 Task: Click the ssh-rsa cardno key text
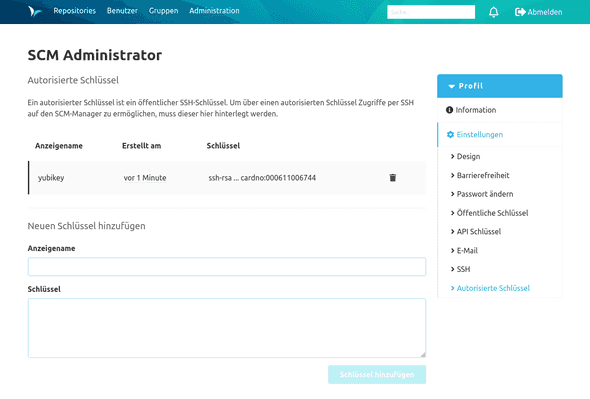pos(262,178)
